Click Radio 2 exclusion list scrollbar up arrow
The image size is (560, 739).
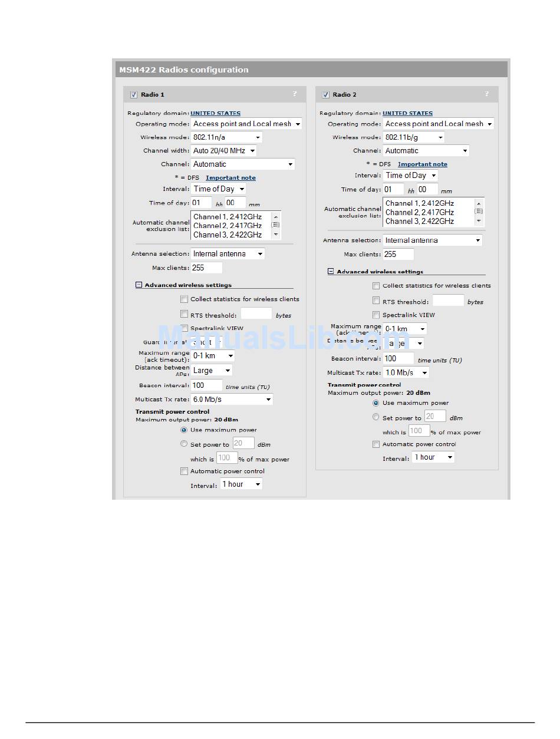pyautogui.click(x=479, y=203)
